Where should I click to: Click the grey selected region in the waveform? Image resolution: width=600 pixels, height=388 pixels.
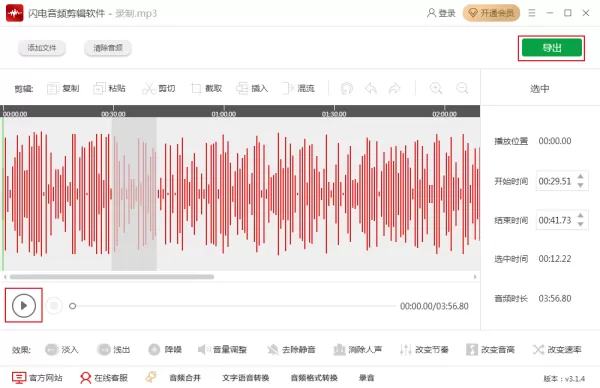click(x=134, y=194)
